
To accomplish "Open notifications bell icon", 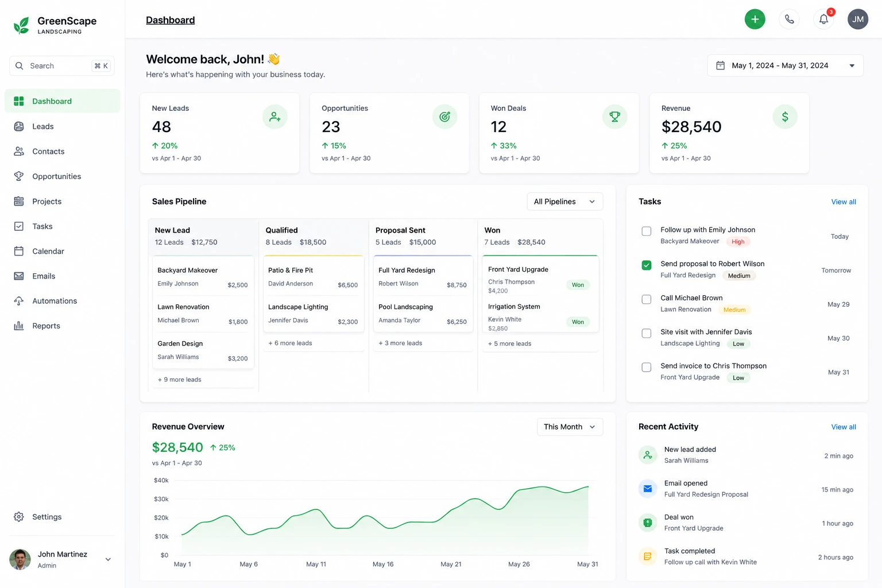I will click(x=823, y=19).
